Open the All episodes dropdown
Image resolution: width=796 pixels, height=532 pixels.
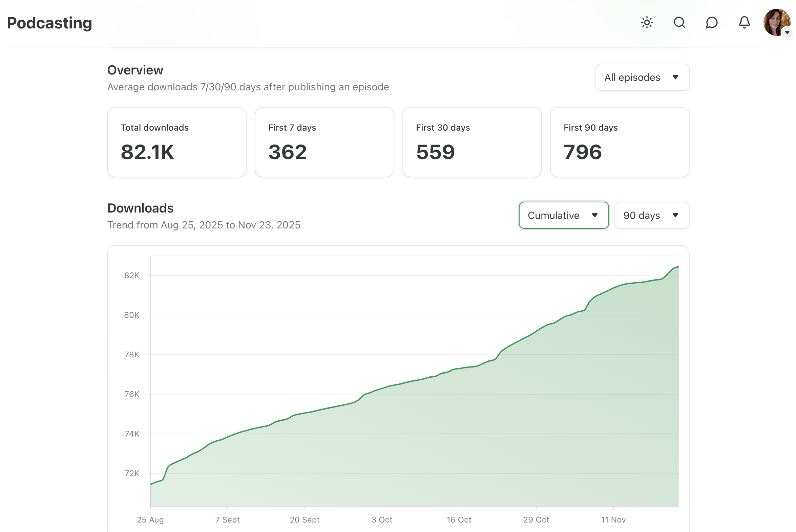point(642,77)
